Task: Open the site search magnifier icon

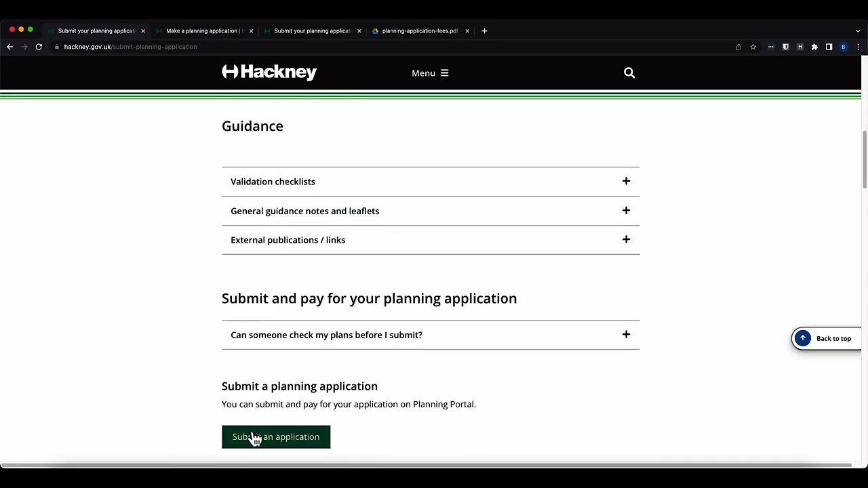Action: (x=629, y=73)
